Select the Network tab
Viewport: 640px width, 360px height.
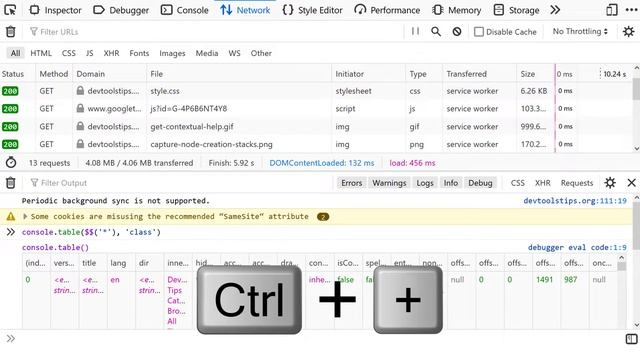[x=245, y=10]
